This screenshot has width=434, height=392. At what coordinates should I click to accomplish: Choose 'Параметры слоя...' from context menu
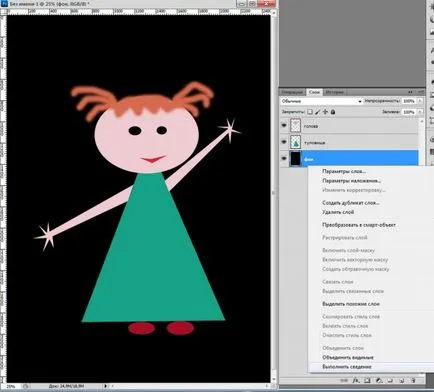click(x=344, y=171)
